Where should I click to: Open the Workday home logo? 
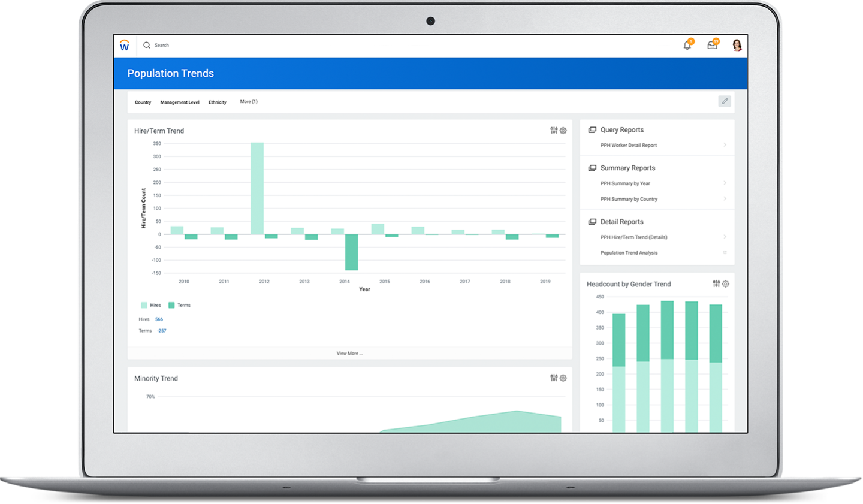(125, 45)
